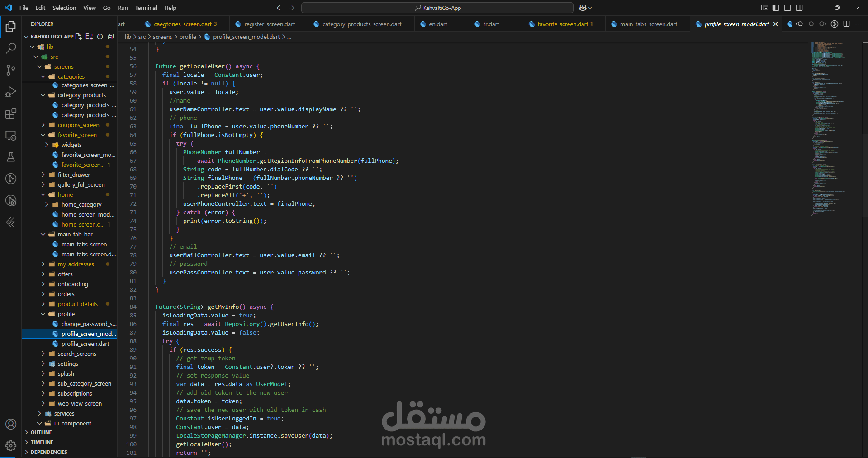Create a new file in KAHVALTIGO-APP
This screenshot has height=458, width=868.
pyautogui.click(x=79, y=37)
